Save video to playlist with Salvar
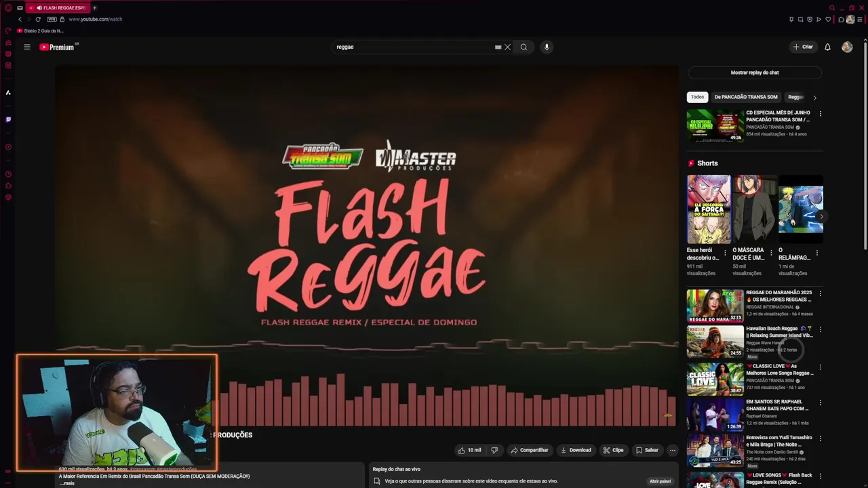 648,450
